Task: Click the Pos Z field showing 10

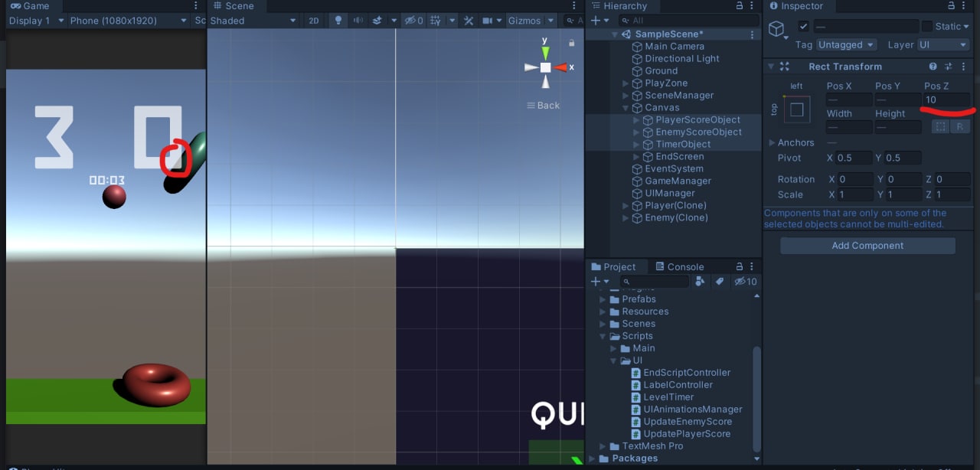Action: tap(946, 100)
